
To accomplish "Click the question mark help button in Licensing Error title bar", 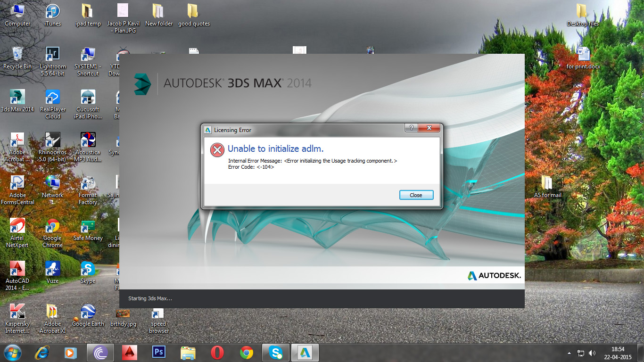I will tap(411, 128).
